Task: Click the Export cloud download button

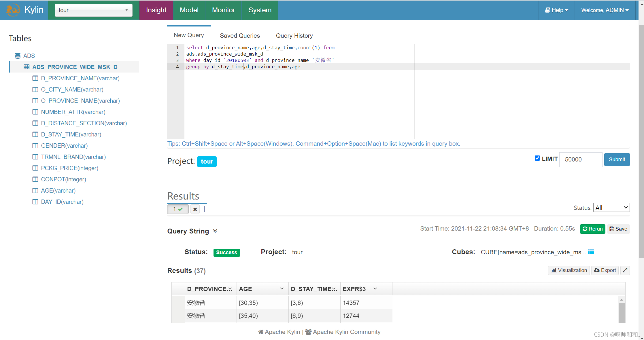Action: [x=605, y=270]
